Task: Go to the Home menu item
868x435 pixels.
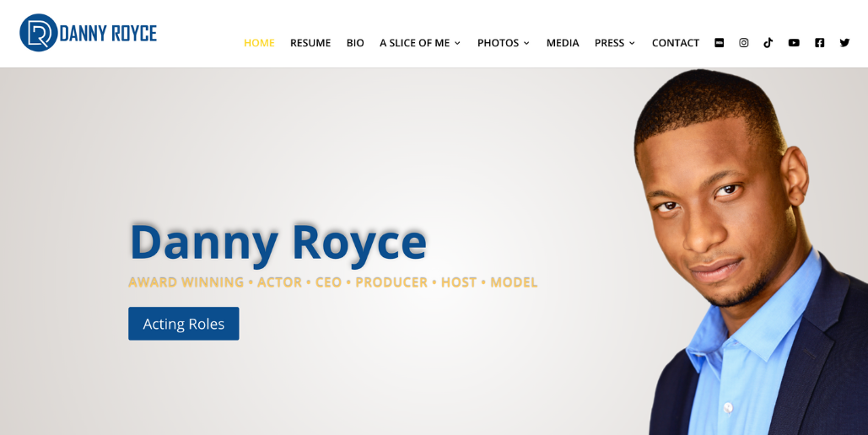Action: pyautogui.click(x=259, y=43)
